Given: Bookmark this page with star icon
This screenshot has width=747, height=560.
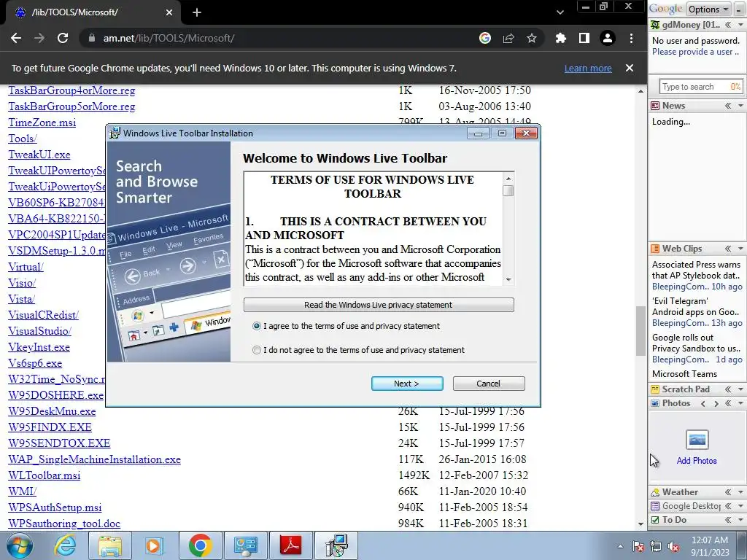Looking at the screenshot, I should pos(532,38).
